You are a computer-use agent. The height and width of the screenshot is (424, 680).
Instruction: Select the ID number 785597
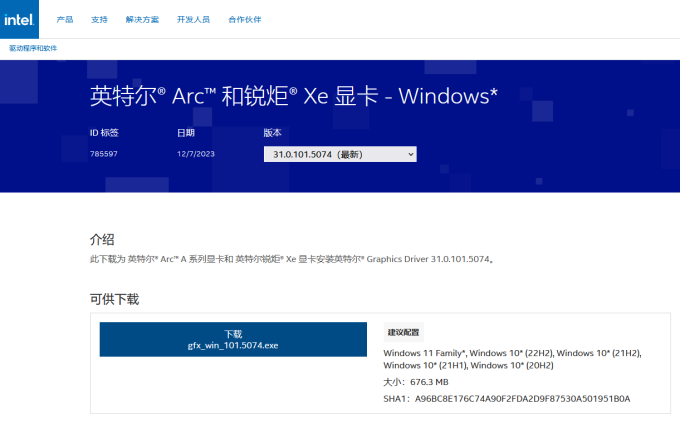(x=104, y=154)
